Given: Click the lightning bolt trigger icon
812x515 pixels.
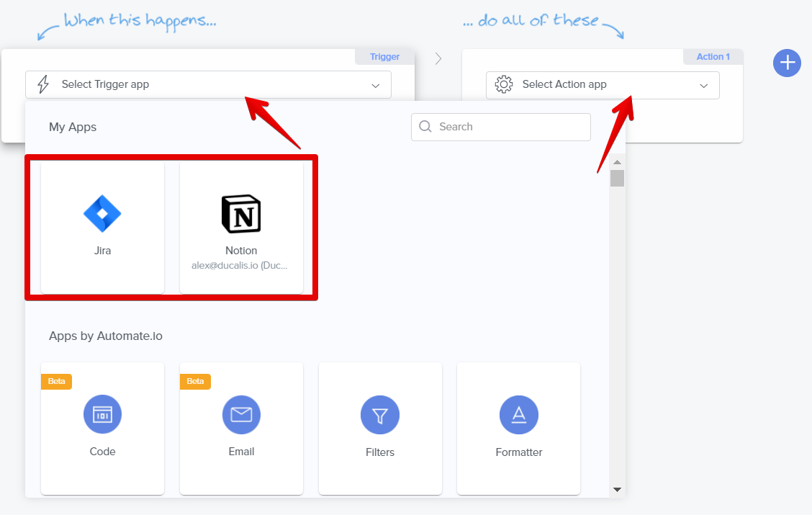Looking at the screenshot, I should 43,84.
